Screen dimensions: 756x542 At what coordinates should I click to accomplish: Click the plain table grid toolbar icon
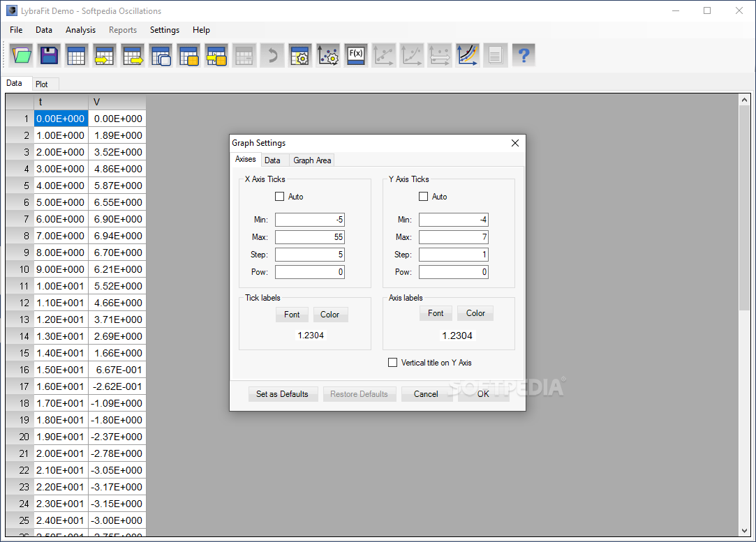[77, 55]
